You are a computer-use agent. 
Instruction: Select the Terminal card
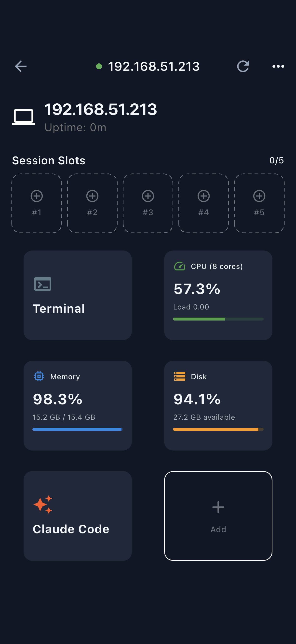click(77, 296)
